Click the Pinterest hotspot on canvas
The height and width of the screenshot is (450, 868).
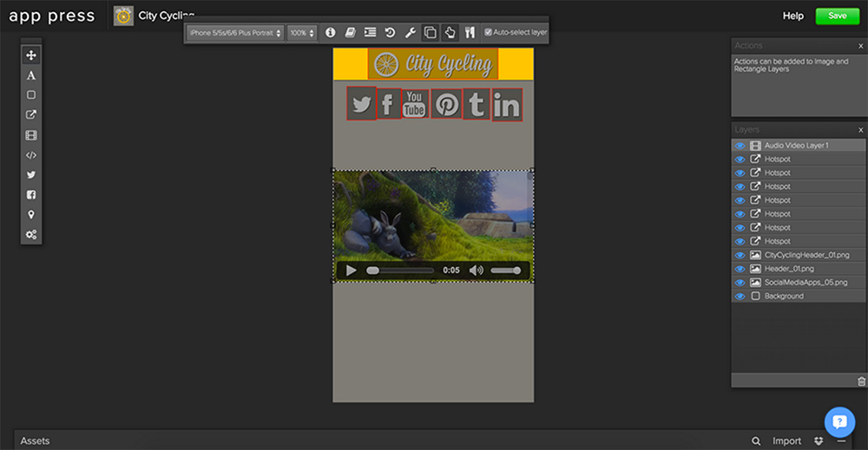(446, 103)
